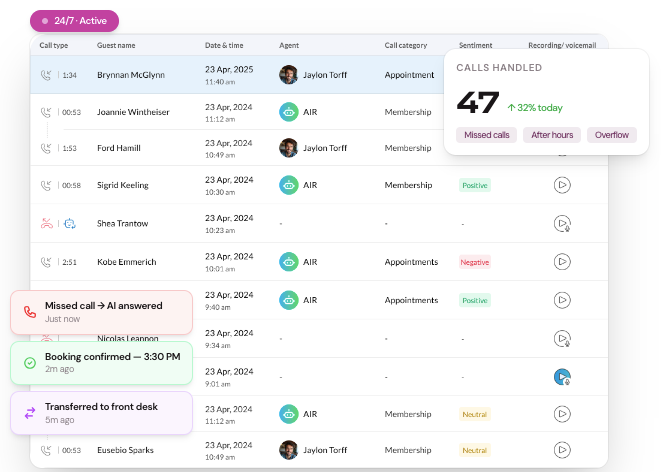Click the AIR bot avatar in Joannie Wintheiser row

289,112
